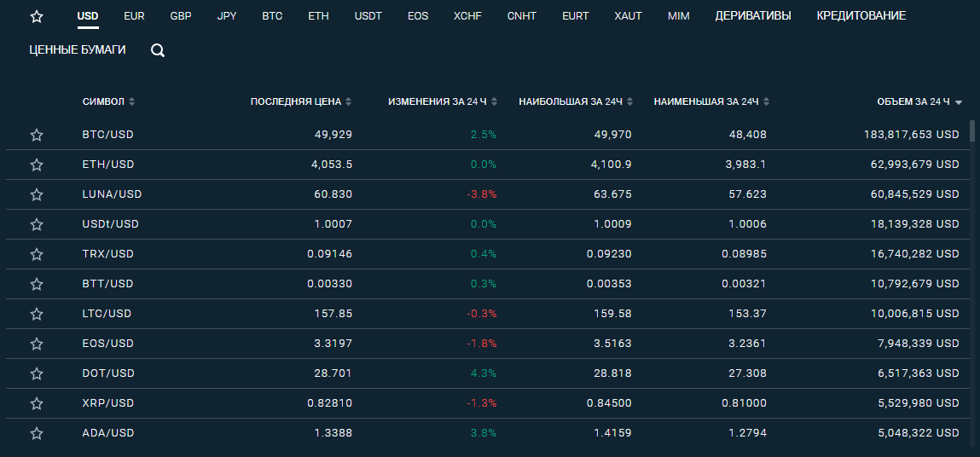
Task: Open the favorites star tab at top
Action: tap(37, 17)
